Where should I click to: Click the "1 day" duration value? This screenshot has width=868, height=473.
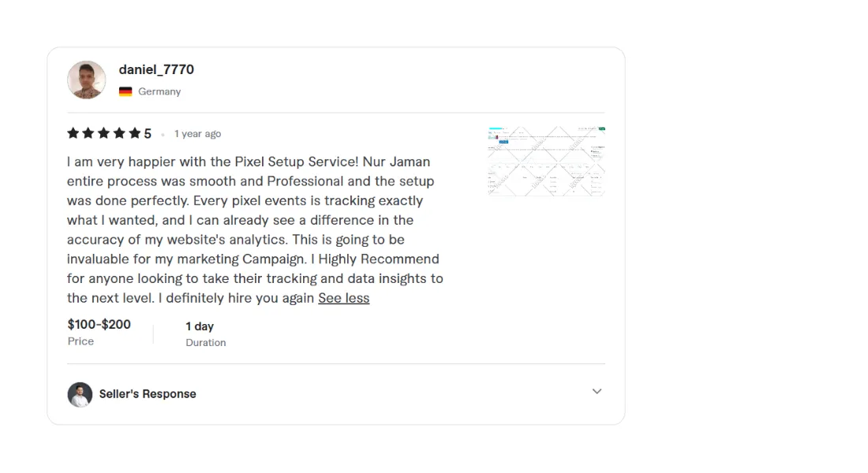200,326
